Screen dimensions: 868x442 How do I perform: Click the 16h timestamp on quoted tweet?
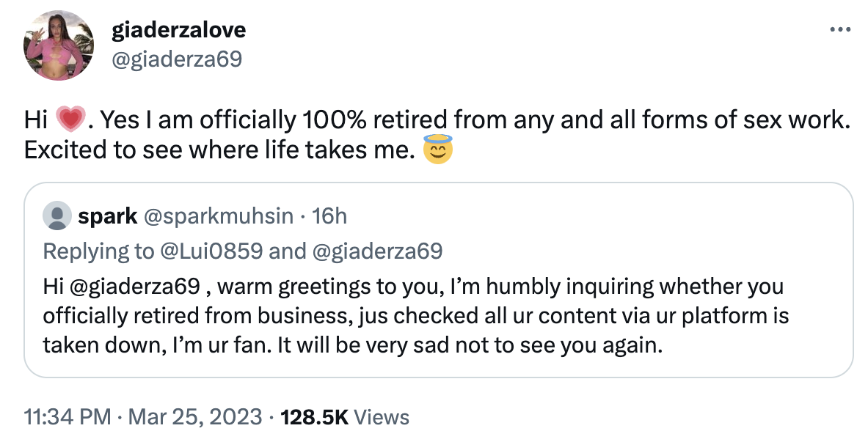pyautogui.click(x=329, y=216)
